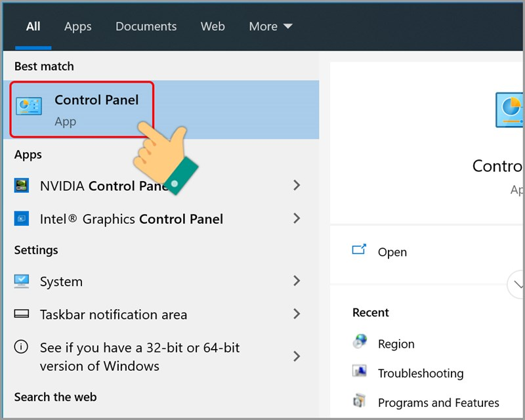This screenshot has width=525, height=420.
Task: Click the Troubleshooting icon in Recent
Action: click(x=360, y=372)
